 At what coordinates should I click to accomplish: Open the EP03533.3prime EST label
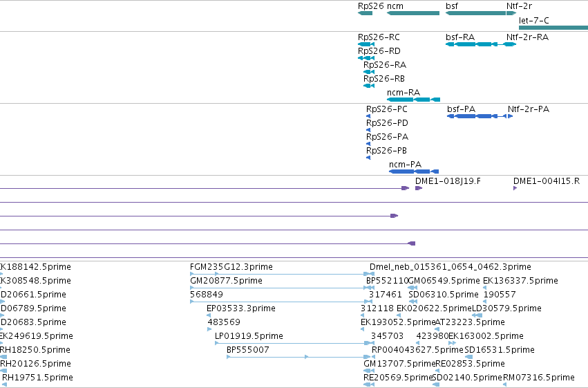click(x=241, y=308)
